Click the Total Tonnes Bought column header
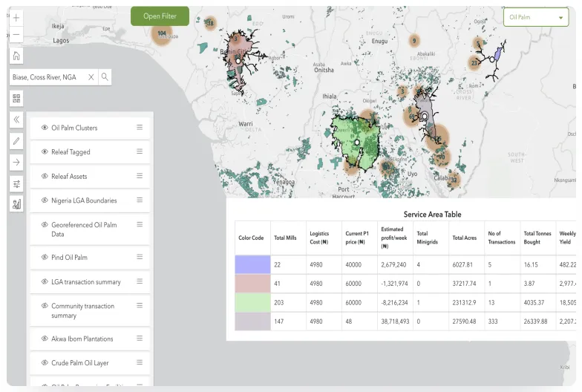 pos(537,238)
